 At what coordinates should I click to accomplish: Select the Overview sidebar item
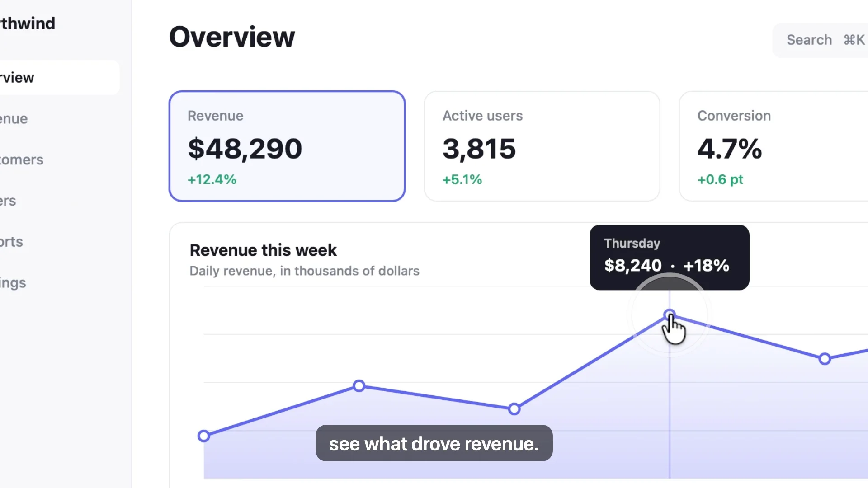click(60, 77)
